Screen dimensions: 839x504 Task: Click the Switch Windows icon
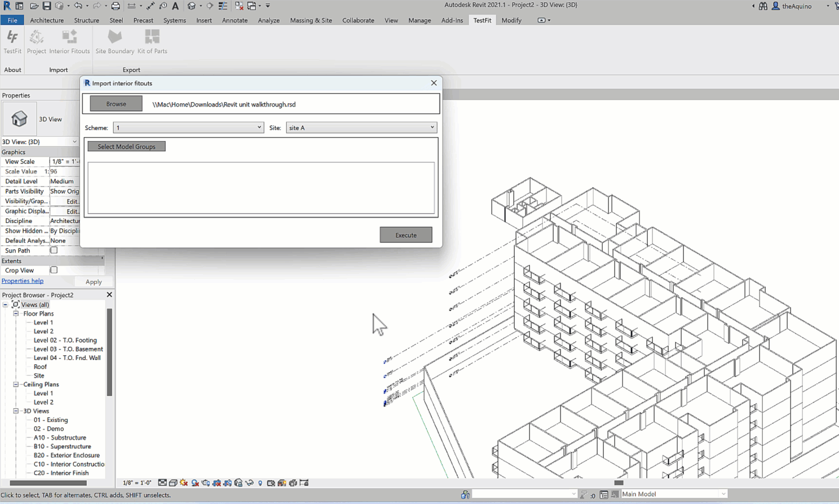(x=251, y=6)
